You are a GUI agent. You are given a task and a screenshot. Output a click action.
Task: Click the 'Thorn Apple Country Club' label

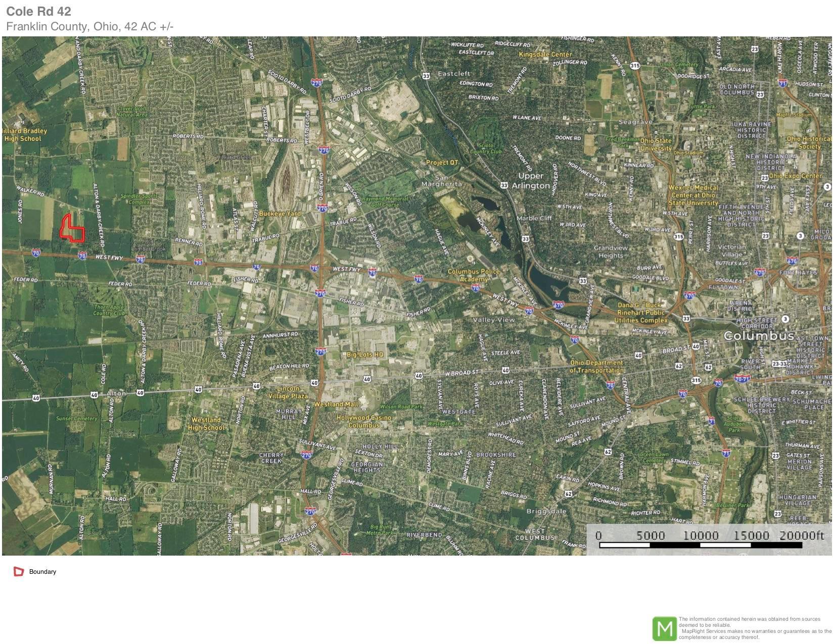(109, 310)
